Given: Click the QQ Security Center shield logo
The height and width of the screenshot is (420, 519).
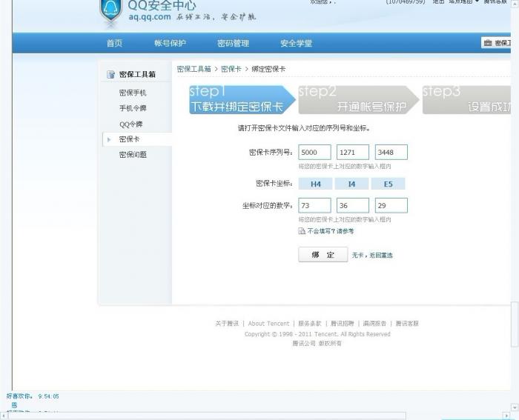Looking at the screenshot, I should (111, 12).
